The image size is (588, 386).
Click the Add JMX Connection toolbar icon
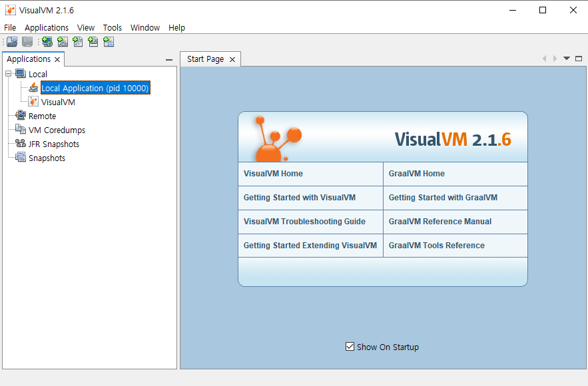(x=63, y=42)
